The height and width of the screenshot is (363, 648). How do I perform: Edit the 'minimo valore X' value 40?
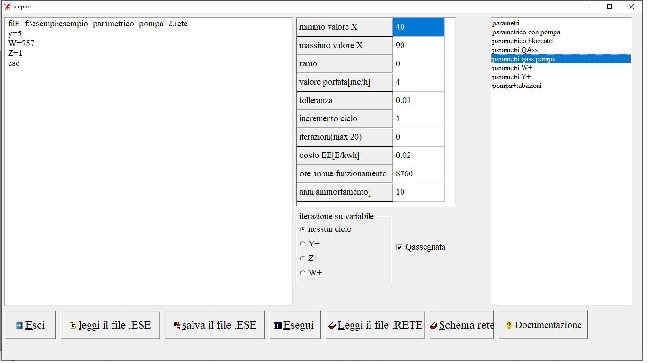418,27
